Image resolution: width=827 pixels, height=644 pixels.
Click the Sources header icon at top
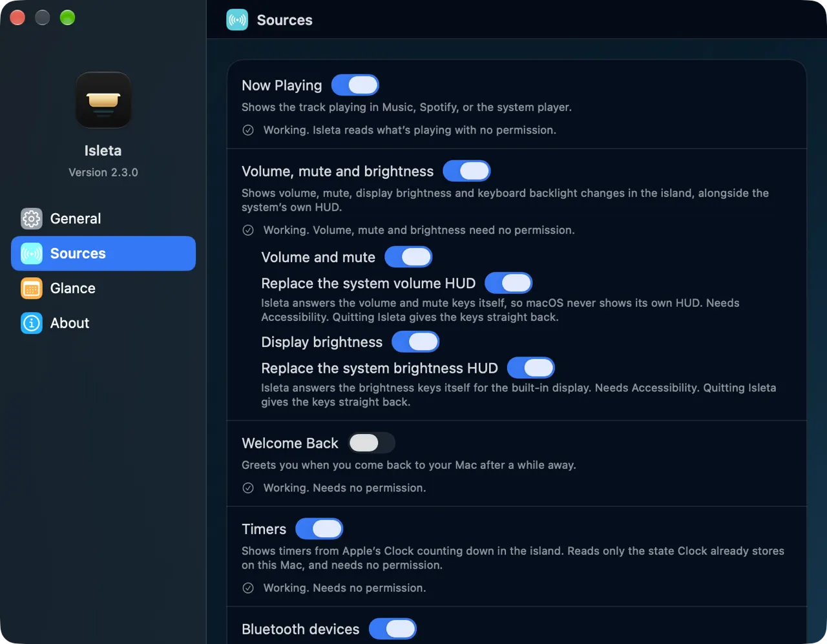click(x=237, y=20)
